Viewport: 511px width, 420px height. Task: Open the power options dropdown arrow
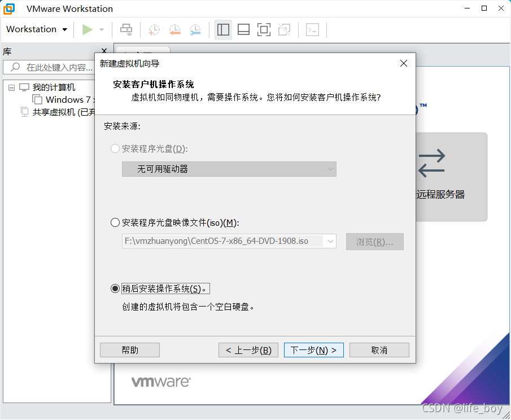[x=102, y=30]
